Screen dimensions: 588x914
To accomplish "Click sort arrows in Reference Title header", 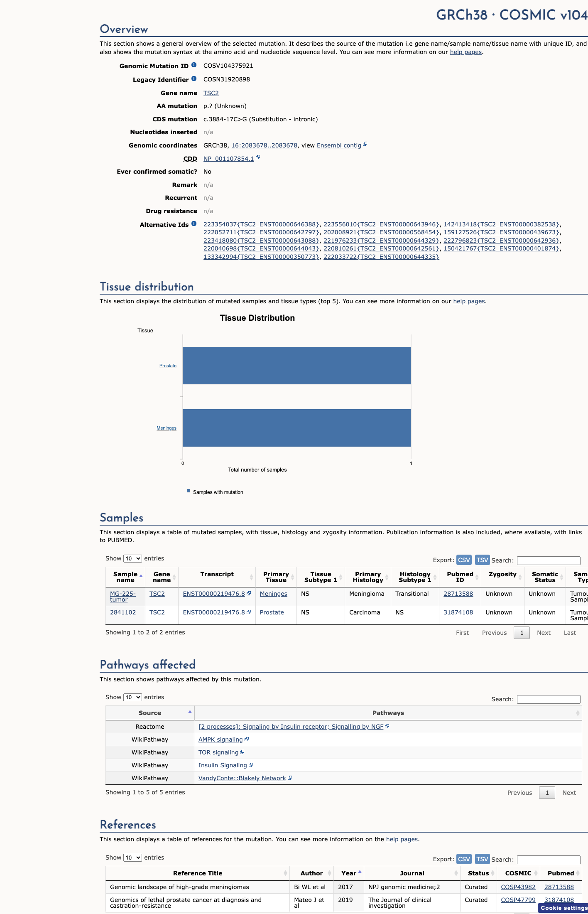I will click(285, 873).
